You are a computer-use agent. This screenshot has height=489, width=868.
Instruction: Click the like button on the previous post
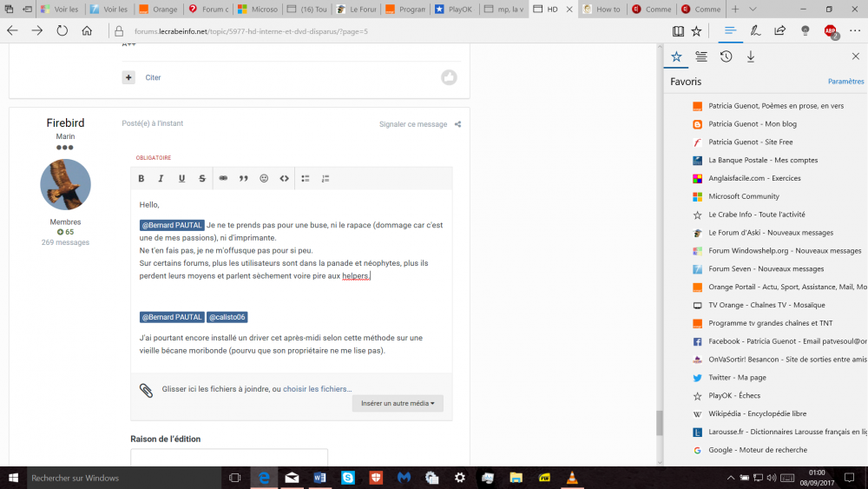coord(449,77)
